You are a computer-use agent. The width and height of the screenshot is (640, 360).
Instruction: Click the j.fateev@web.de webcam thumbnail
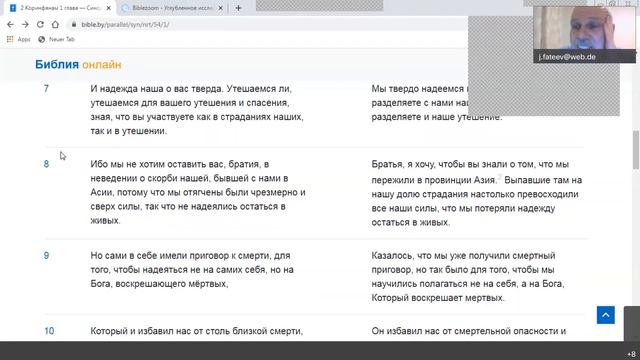(x=584, y=35)
